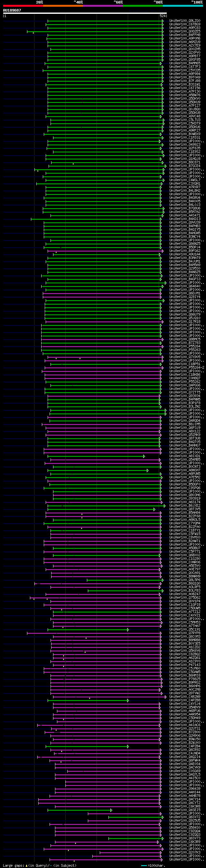Select hit label UniRef100_Q4SEI5
The width and height of the screenshot is (206, 868).
[x=185, y=810]
